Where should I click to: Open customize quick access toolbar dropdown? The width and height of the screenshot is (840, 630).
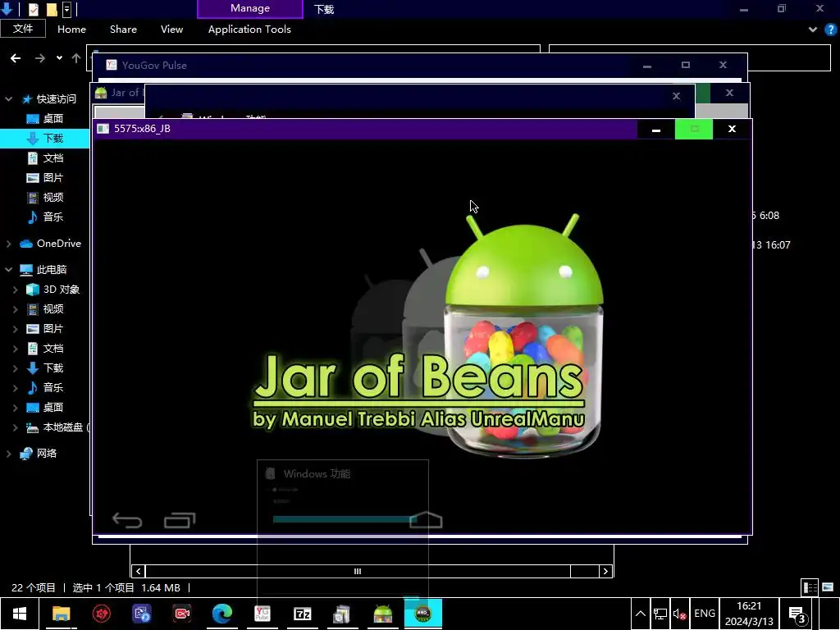(x=67, y=9)
